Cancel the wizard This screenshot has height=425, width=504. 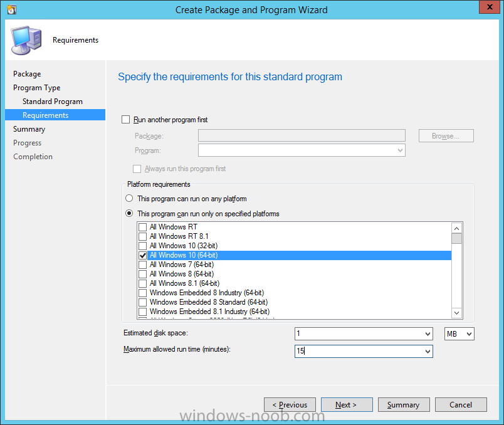click(x=461, y=405)
